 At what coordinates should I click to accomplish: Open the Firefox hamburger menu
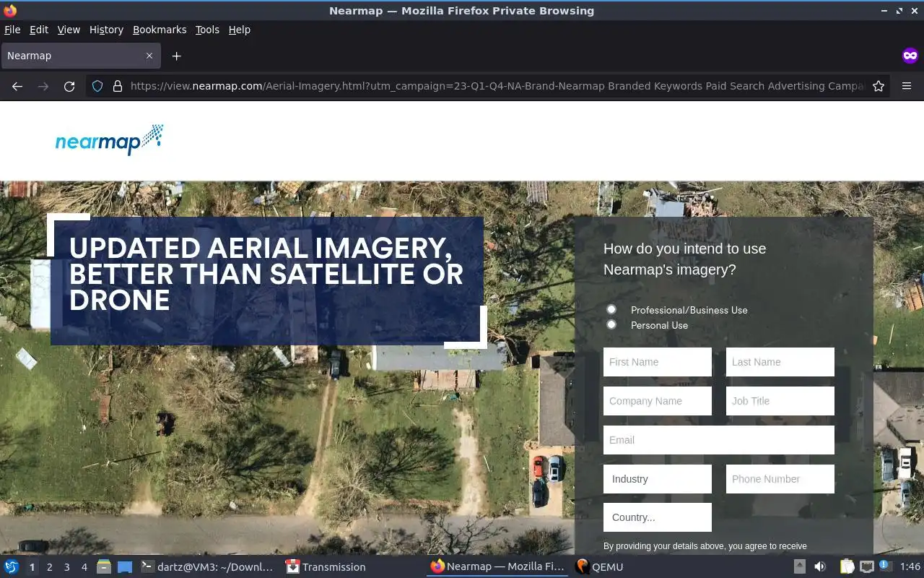(907, 86)
